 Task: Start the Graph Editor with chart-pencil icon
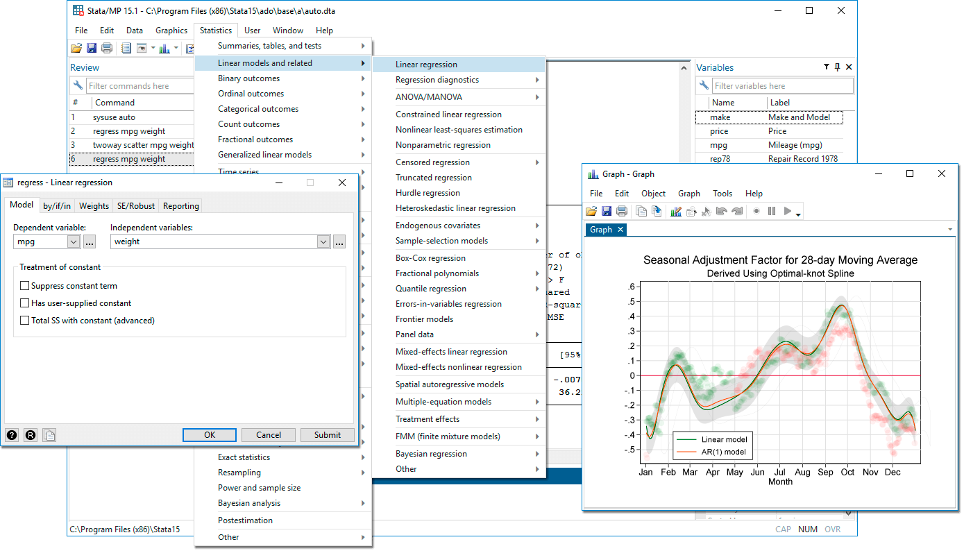676,211
